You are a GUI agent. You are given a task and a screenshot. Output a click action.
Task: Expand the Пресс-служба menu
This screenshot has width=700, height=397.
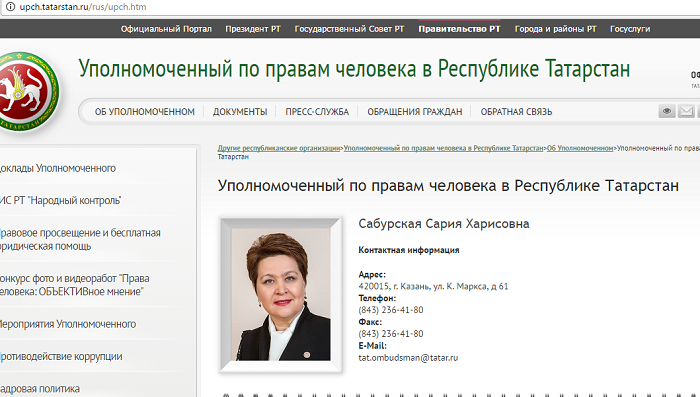pyautogui.click(x=317, y=112)
